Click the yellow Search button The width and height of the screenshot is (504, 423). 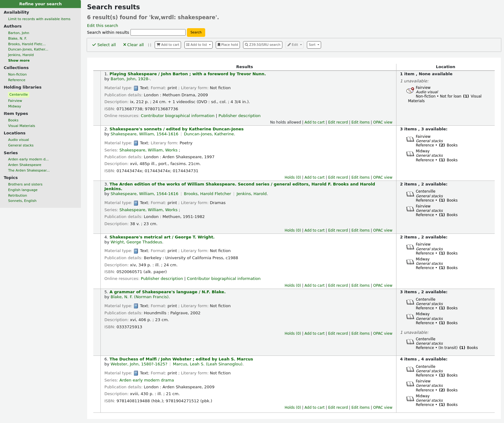pyautogui.click(x=196, y=33)
